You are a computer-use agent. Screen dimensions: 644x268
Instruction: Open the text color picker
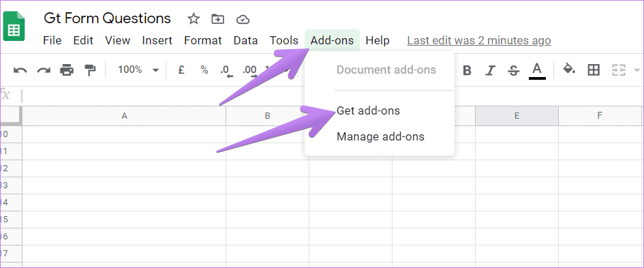537,70
